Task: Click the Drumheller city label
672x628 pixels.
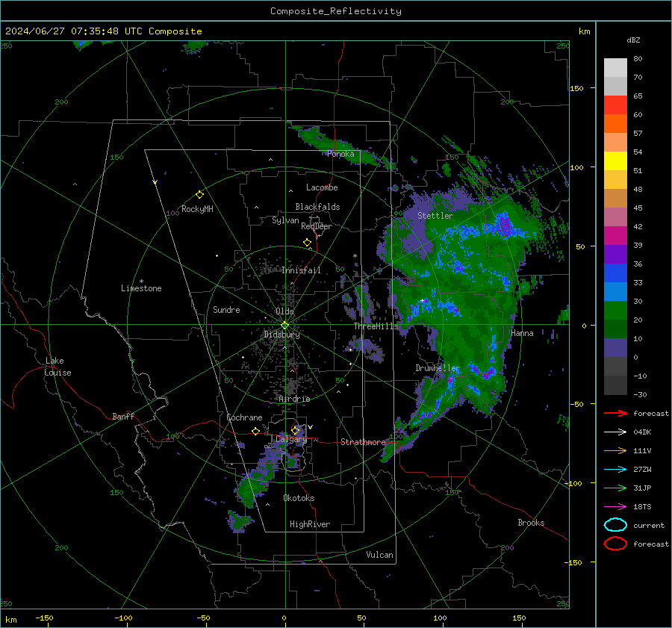Action: (x=437, y=368)
